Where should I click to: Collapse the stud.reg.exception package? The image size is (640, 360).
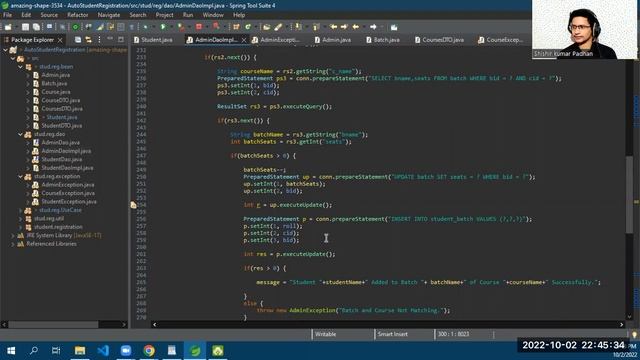pos(20,176)
